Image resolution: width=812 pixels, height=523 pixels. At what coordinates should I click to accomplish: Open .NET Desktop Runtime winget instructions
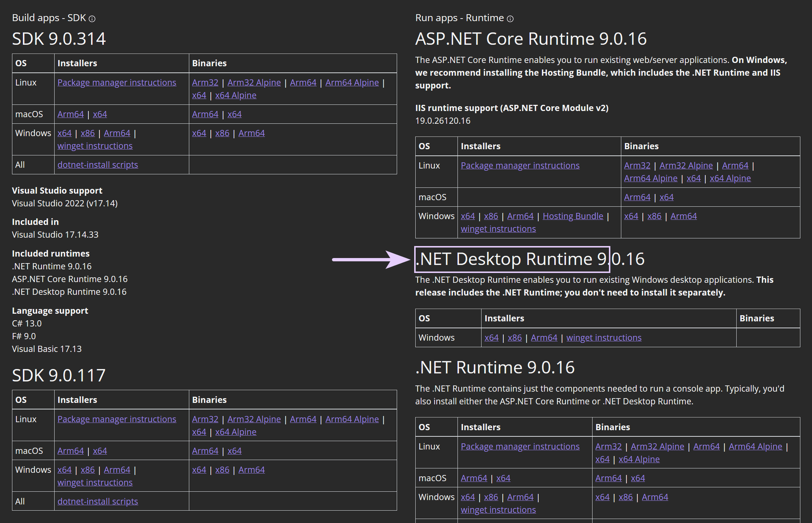(604, 338)
